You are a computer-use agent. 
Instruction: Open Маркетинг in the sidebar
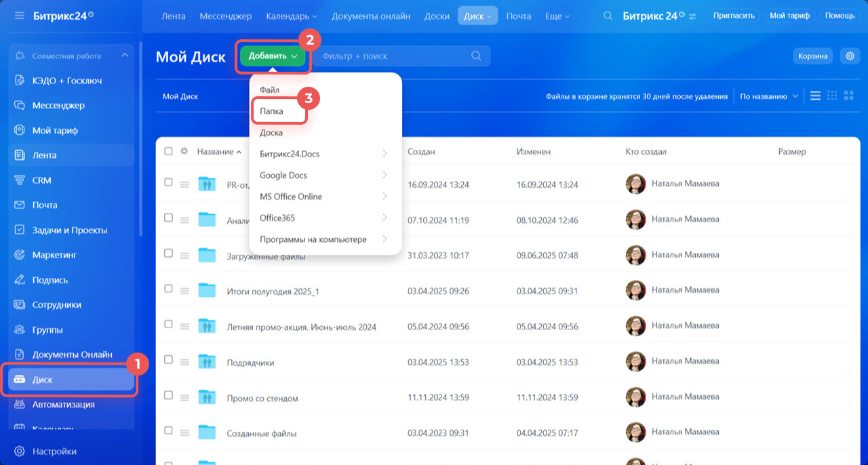click(71, 255)
